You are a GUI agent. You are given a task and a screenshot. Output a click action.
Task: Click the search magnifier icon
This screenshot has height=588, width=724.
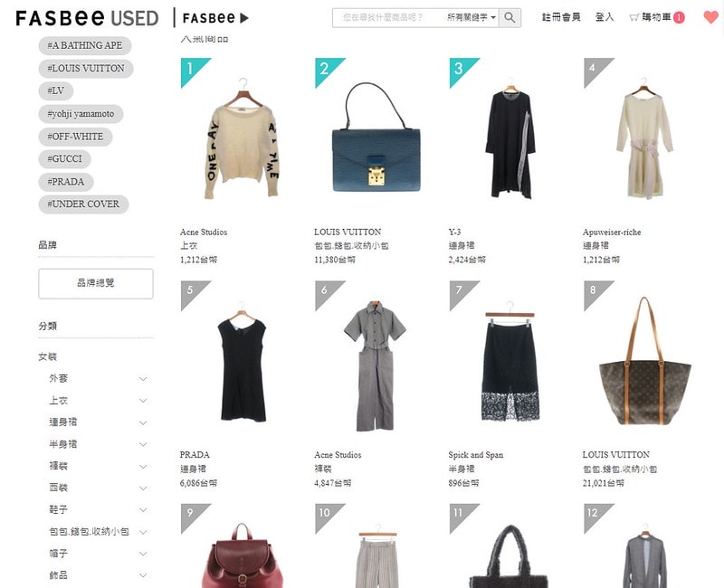tap(510, 17)
